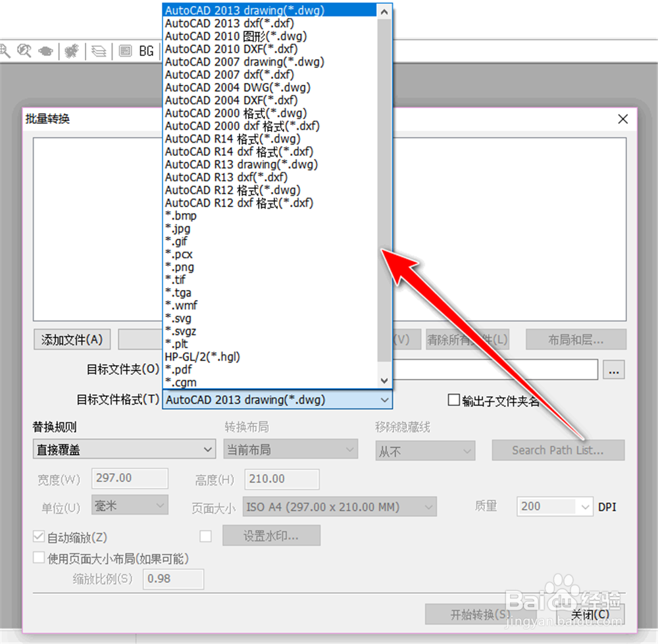Toggle the 自动缩放(Z) checkbox
The width and height of the screenshot is (658, 644).
coord(39,536)
